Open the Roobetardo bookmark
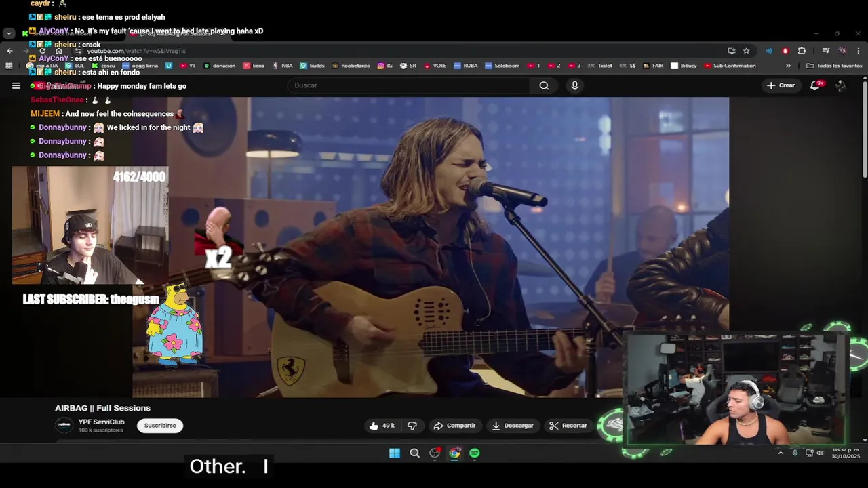Screen dimensions: 868x488 (351, 66)
